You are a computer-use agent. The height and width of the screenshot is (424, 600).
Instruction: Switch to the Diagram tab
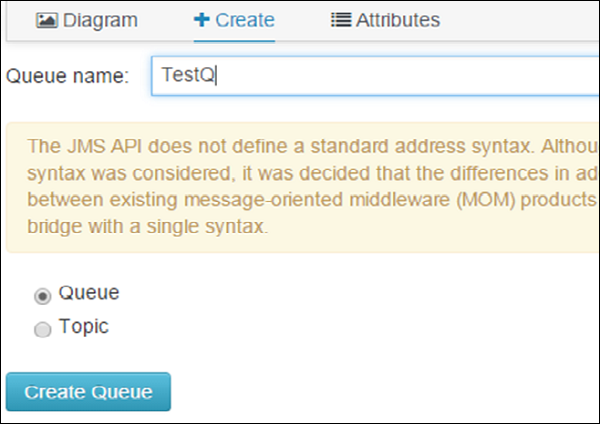[x=87, y=20]
